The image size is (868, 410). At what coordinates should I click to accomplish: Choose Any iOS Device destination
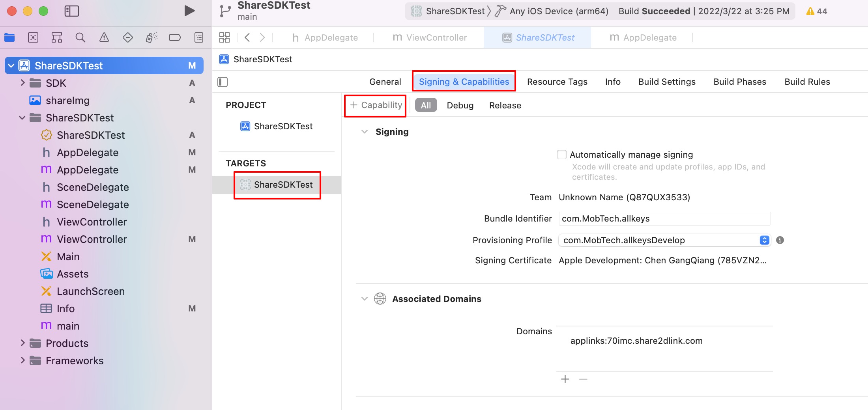(x=552, y=11)
